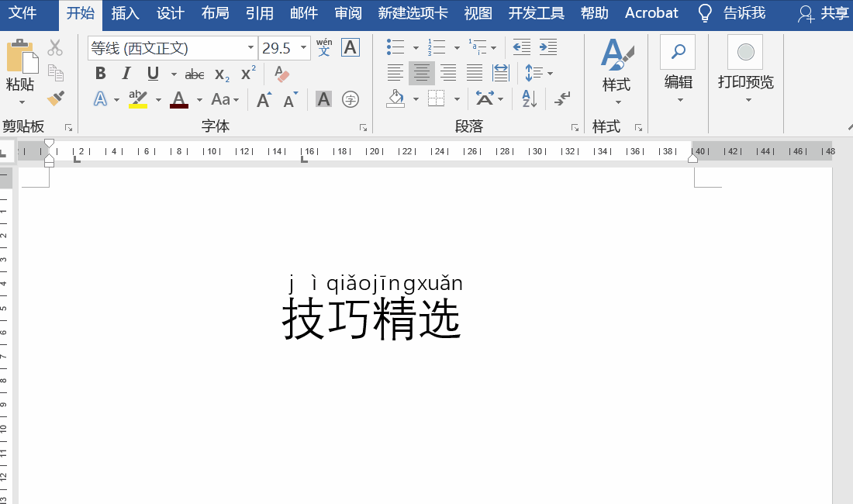Clear all formatting with the eraser icon
The width and height of the screenshot is (853, 504).
click(x=281, y=74)
